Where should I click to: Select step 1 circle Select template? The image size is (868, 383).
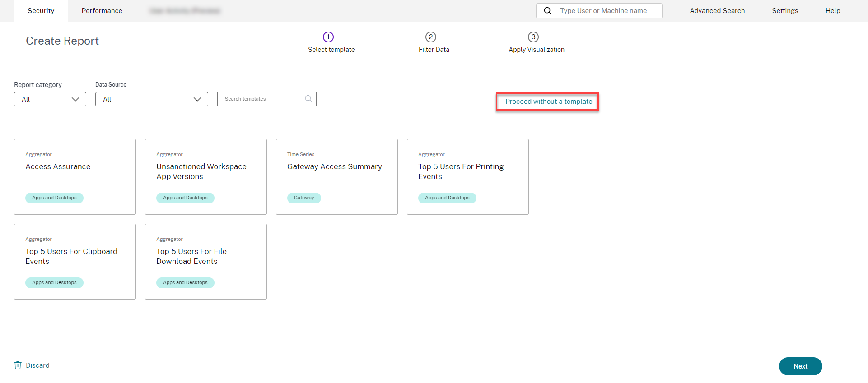(x=328, y=37)
